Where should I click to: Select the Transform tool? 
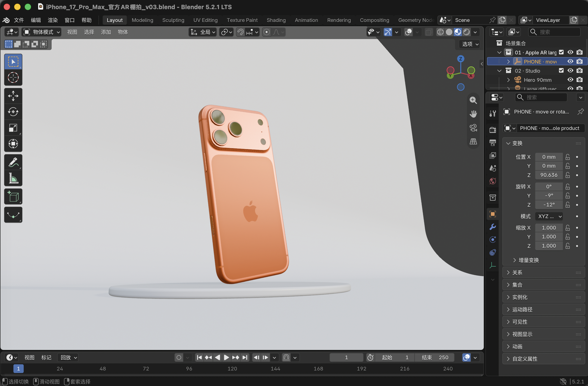point(13,144)
